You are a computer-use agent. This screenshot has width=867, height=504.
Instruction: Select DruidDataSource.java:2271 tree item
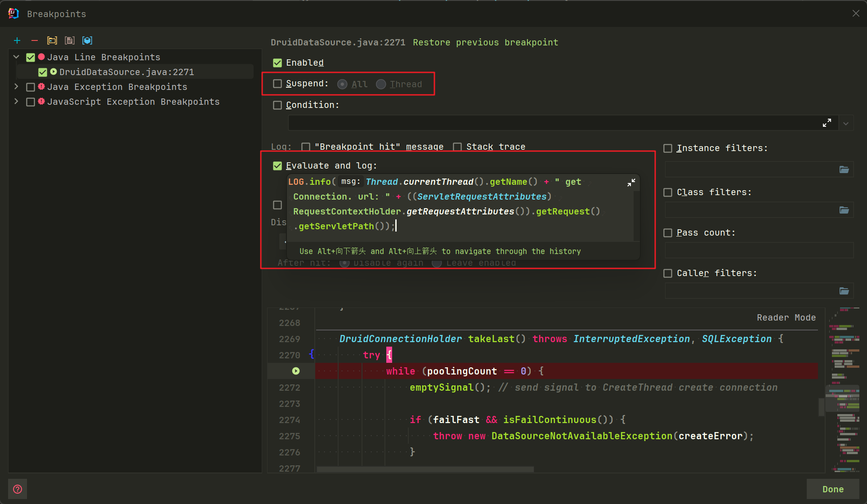(135, 72)
